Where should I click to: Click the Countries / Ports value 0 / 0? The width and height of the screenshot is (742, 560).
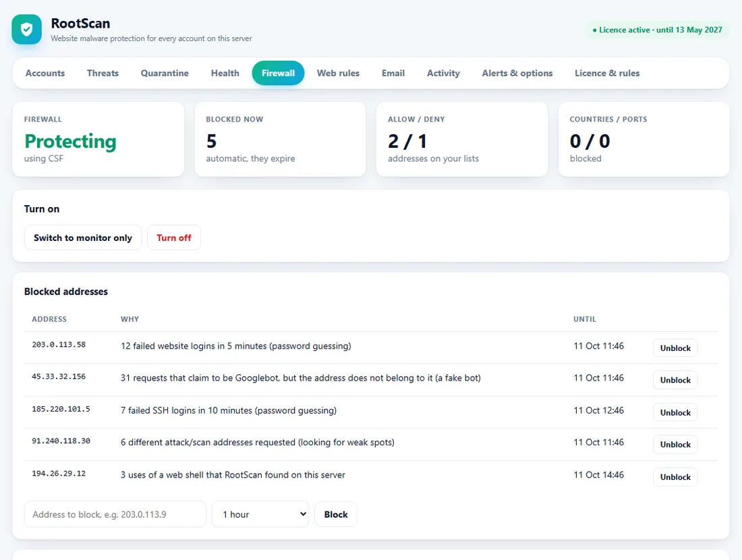point(590,141)
